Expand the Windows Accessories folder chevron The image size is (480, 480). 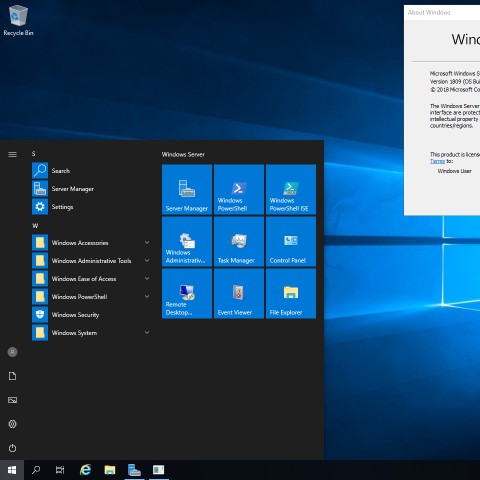[147, 242]
